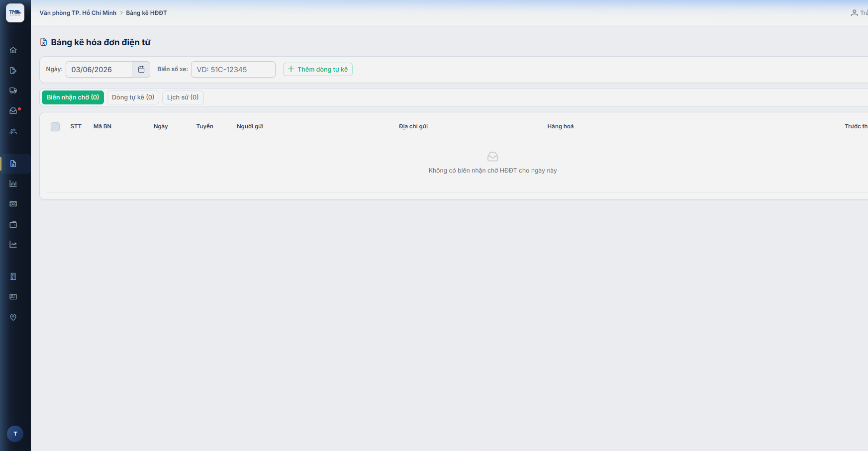Open the calendar date picker button
This screenshot has height=451, width=868.
(141, 70)
